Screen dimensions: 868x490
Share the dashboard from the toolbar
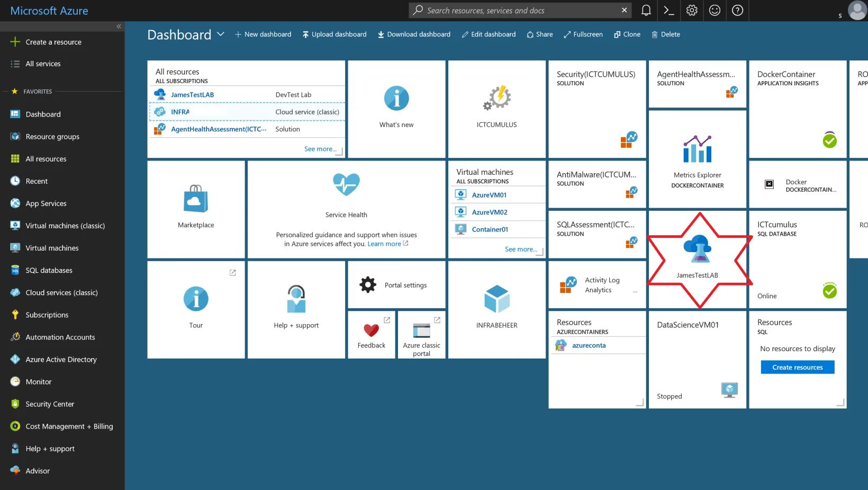(x=540, y=34)
